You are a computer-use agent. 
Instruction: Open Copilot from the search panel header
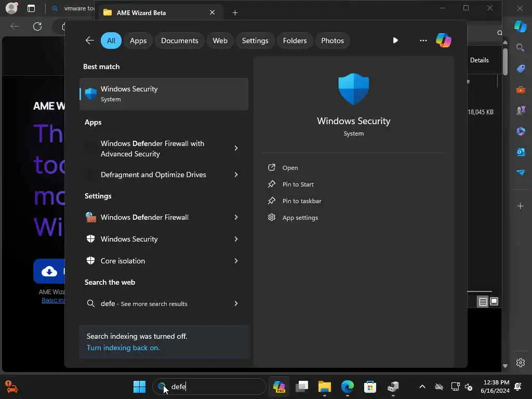pos(444,41)
